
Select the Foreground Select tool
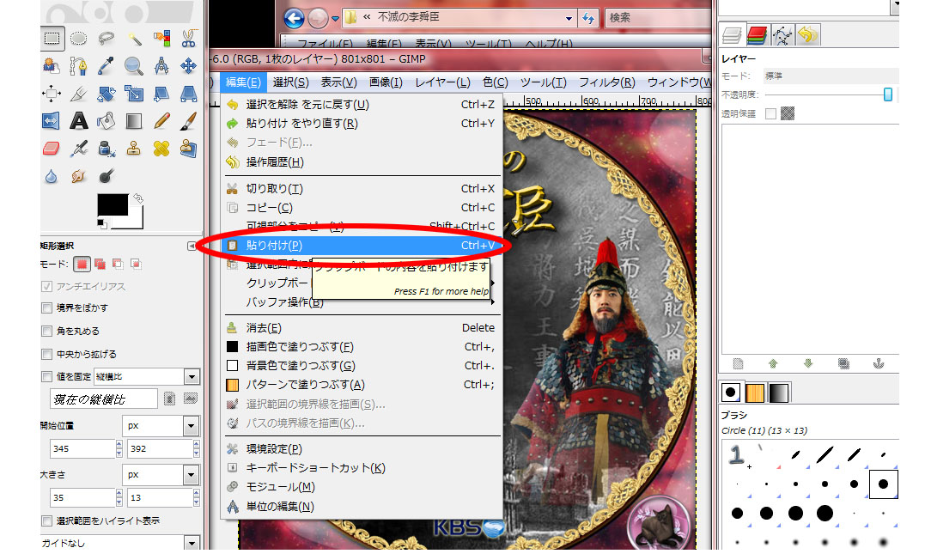click(x=52, y=65)
